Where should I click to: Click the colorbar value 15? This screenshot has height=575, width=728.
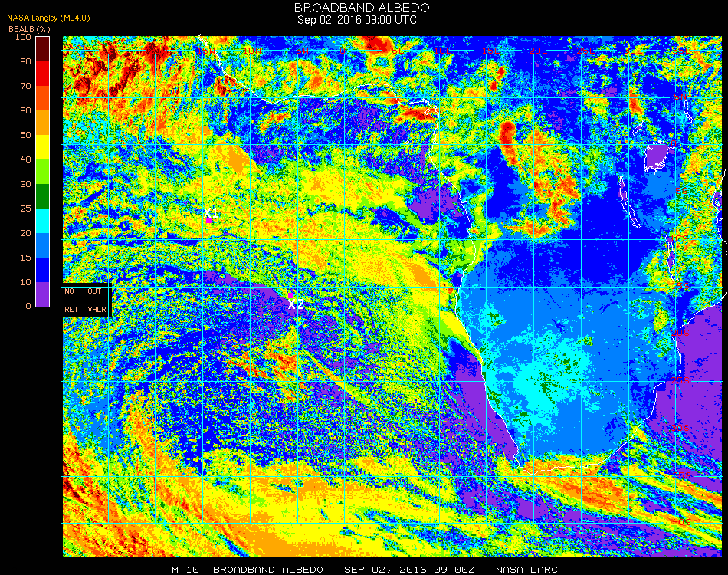[25, 258]
